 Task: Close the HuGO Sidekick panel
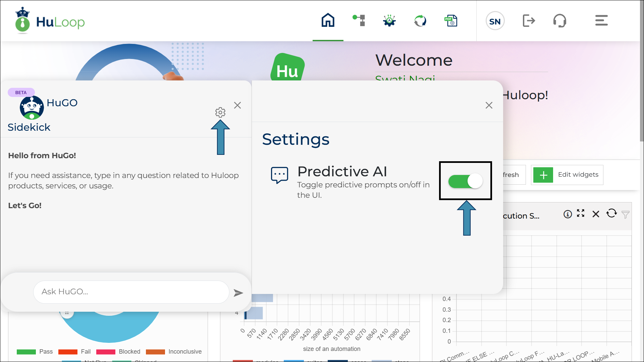coord(237,105)
